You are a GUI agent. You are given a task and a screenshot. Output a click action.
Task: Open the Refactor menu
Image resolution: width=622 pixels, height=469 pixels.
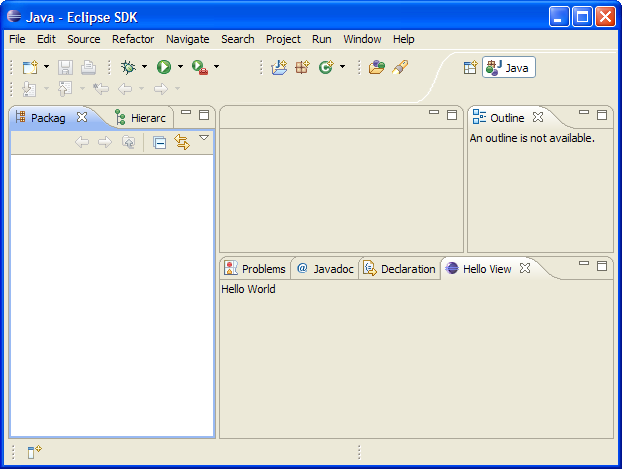tap(133, 39)
